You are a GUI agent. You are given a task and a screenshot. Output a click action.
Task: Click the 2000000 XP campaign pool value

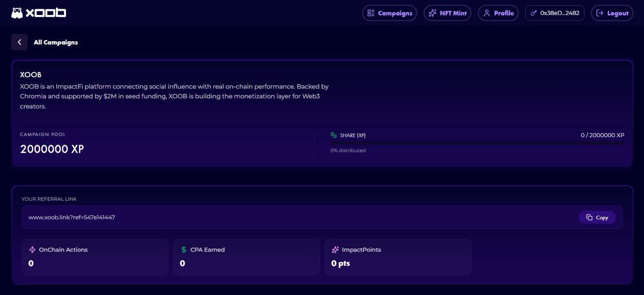point(52,149)
